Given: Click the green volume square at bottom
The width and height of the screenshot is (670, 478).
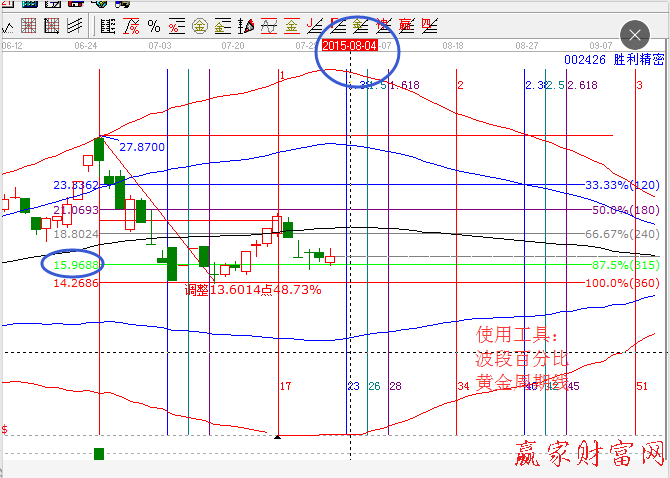Looking at the screenshot, I should (x=99, y=454).
